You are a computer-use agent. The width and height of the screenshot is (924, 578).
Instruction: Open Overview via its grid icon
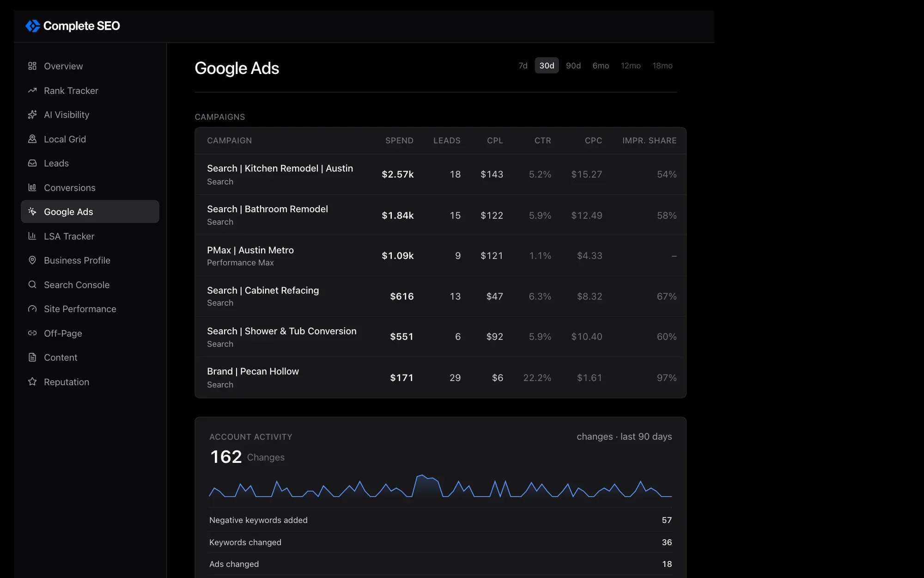click(x=32, y=66)
